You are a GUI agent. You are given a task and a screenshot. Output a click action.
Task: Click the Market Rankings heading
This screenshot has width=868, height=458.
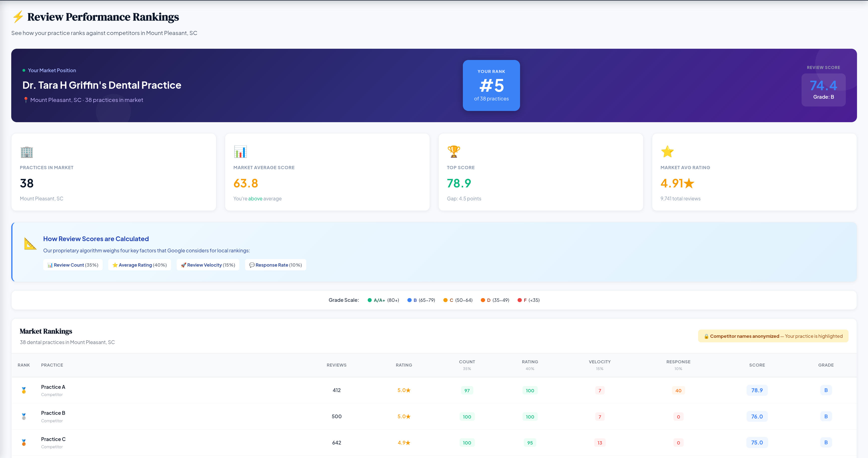click(46, 331)
